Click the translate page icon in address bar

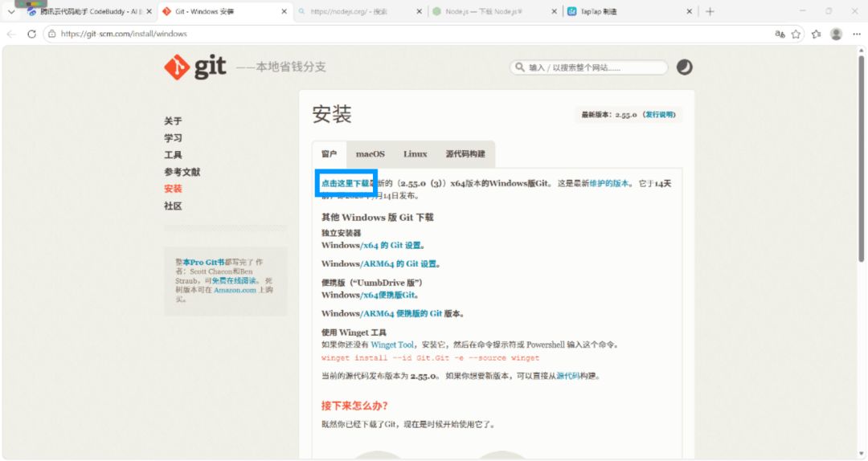click(780, 34)
